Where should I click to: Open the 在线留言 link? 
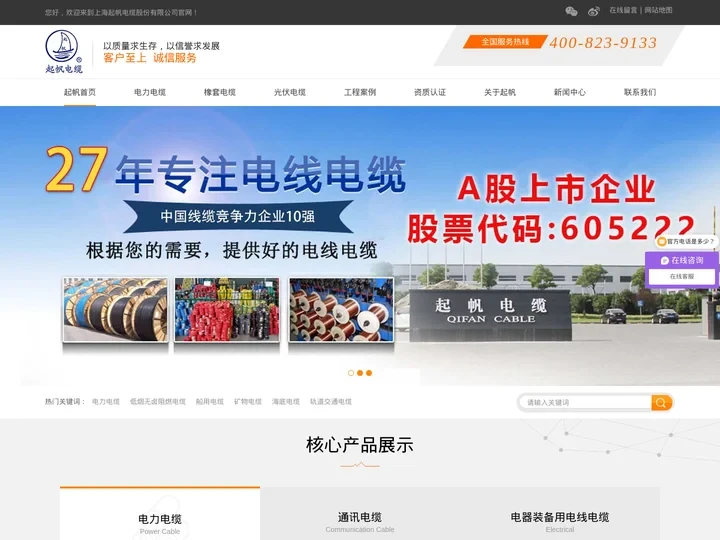point(623,10)
